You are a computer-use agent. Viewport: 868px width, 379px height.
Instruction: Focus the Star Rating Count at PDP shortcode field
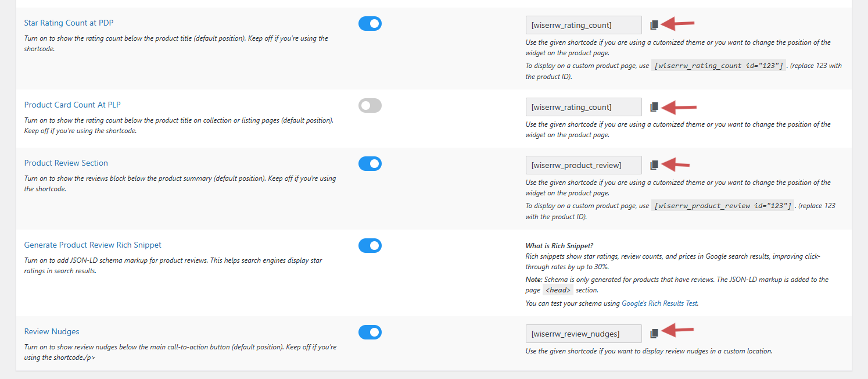583,25
